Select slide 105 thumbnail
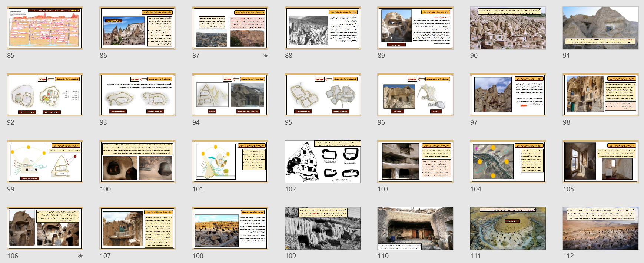 click(600, 162)
